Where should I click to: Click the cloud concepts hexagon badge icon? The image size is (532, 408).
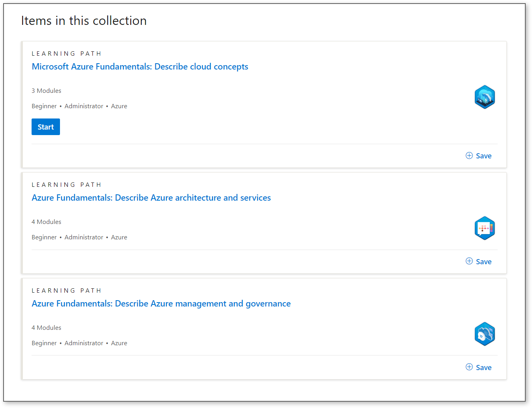coord(485,97)
